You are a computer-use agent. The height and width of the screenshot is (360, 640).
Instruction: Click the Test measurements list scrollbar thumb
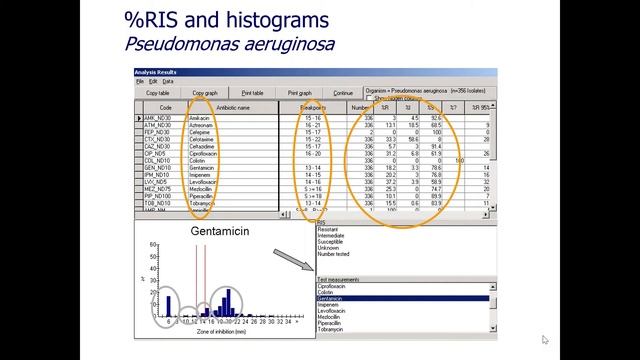[493, 303]
